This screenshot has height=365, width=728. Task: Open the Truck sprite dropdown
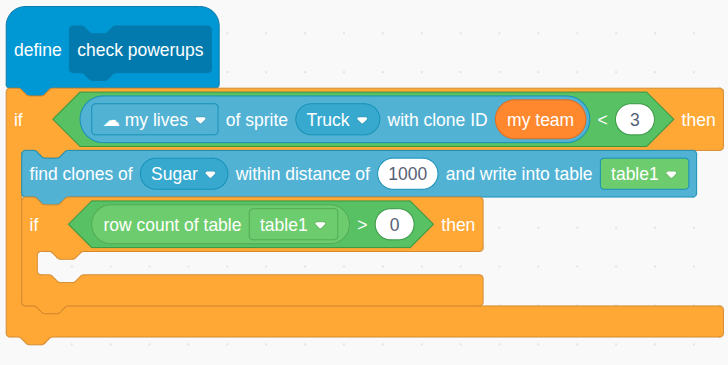pos(338,120)
